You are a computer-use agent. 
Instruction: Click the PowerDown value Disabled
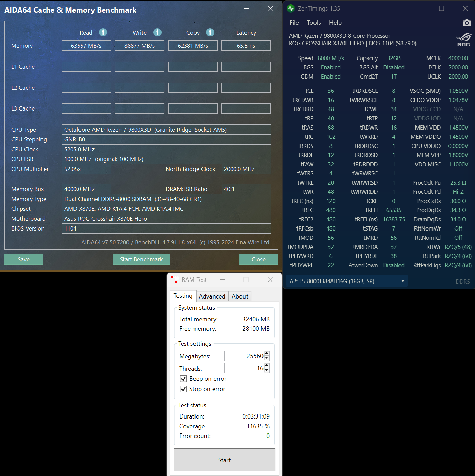click(394, 265)
